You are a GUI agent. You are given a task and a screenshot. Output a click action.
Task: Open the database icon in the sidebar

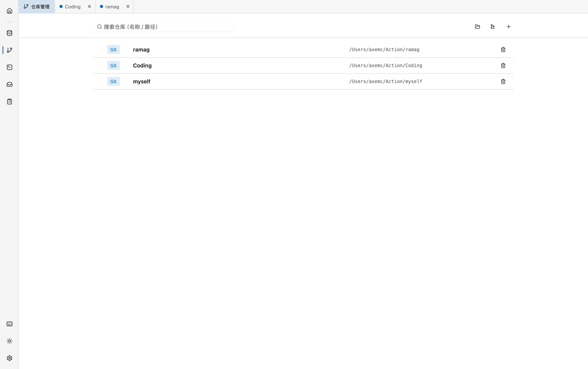[x=10, y=33]
